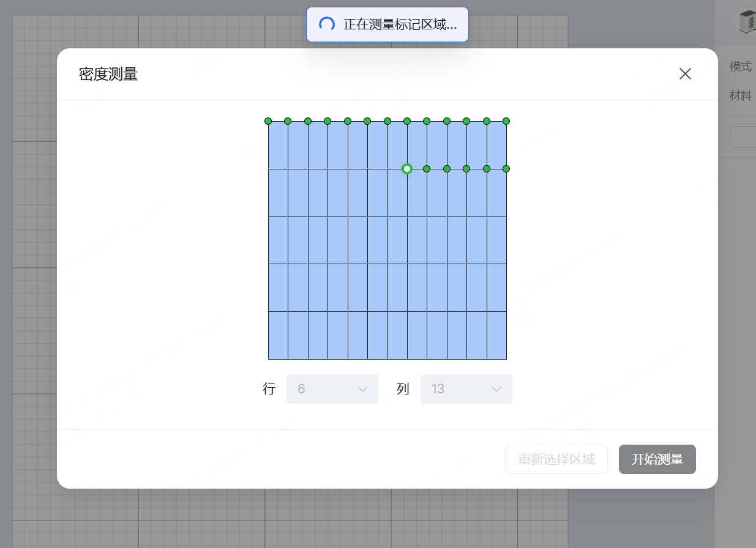The height and width of the screenshot is (548, 756).
Task: Click the chevron arrow in 行 dropdown
Action: click(x=362, y=390)
